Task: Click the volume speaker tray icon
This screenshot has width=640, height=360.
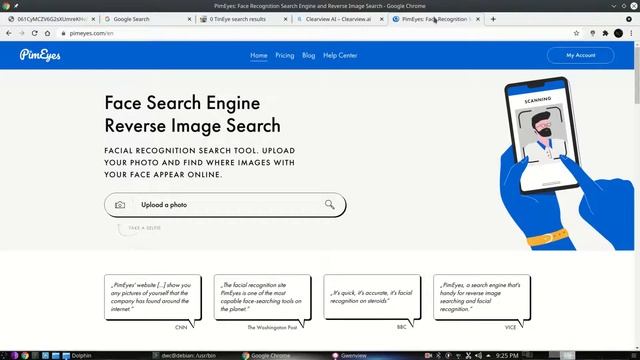Action: point(478,356)
